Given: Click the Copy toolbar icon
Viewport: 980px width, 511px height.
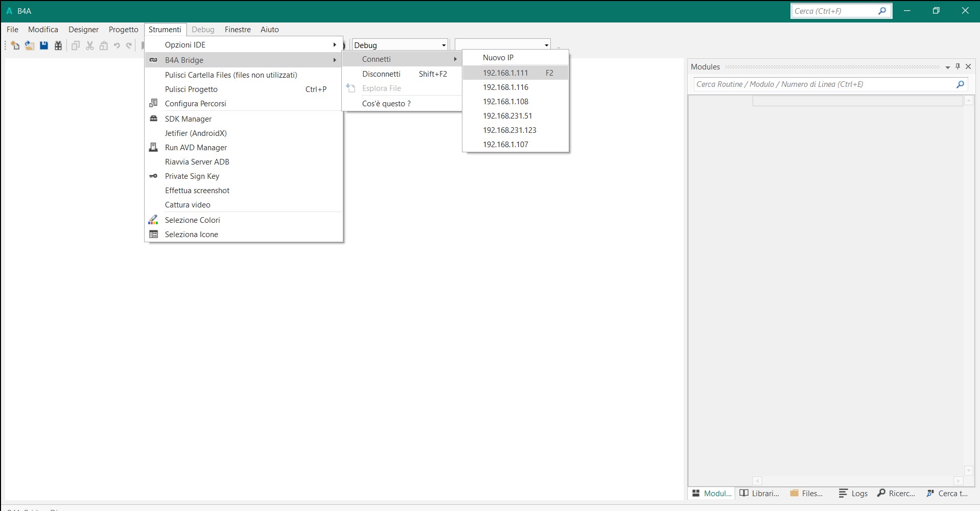Looking at the screenshot, I should tap(76, 45).
